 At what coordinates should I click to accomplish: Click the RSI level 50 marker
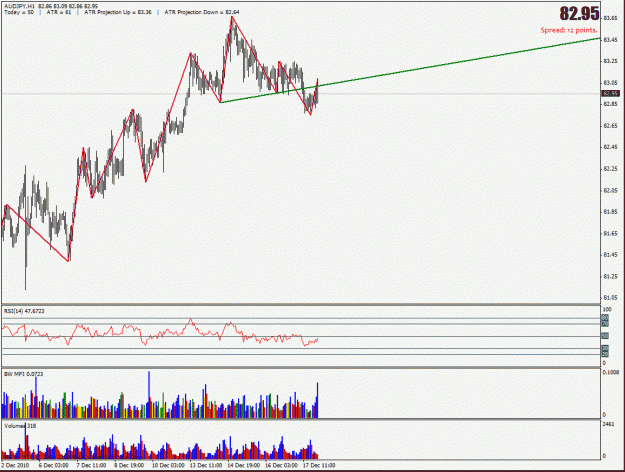click(x=605, y=336)
